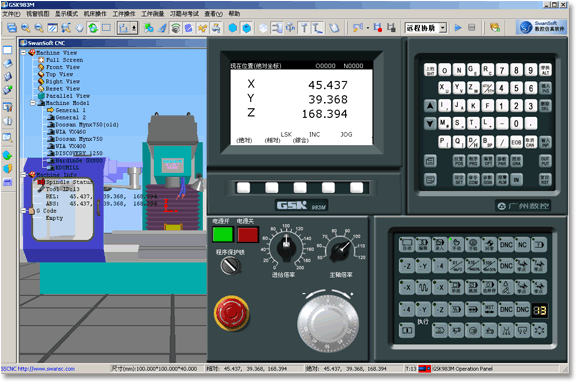Click the green rotate view toolbar icon
This screenshot has height=386, width=579.
[93, 28]
